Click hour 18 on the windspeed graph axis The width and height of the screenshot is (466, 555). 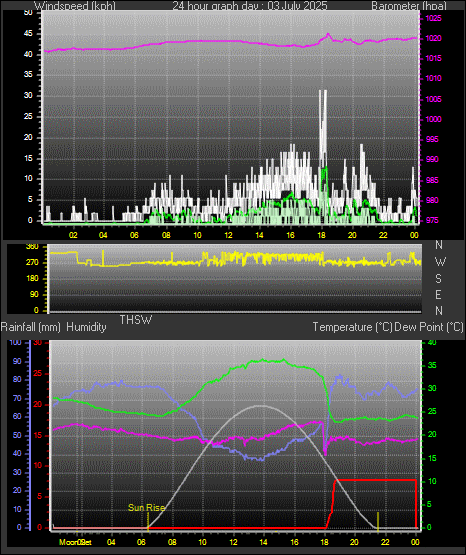pos(322,235)
